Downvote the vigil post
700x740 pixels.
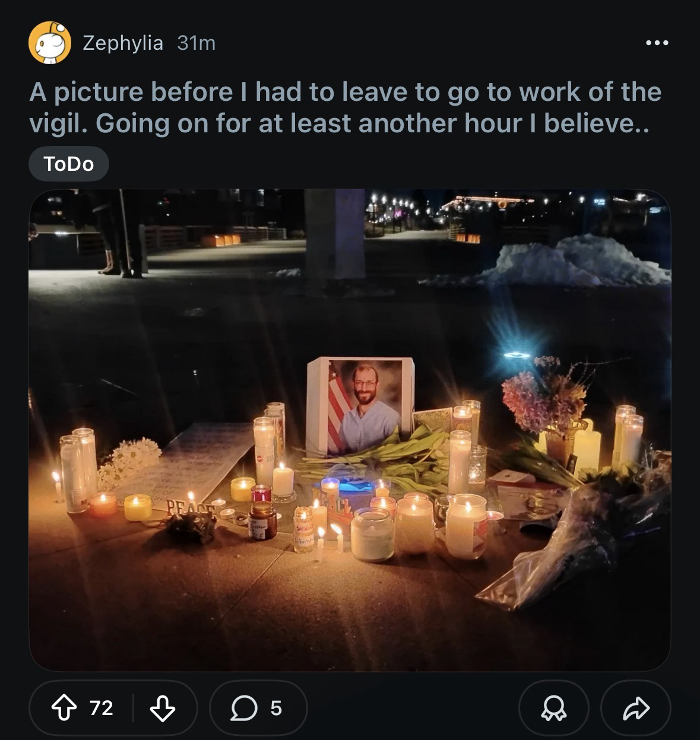(x=162, y=707)
